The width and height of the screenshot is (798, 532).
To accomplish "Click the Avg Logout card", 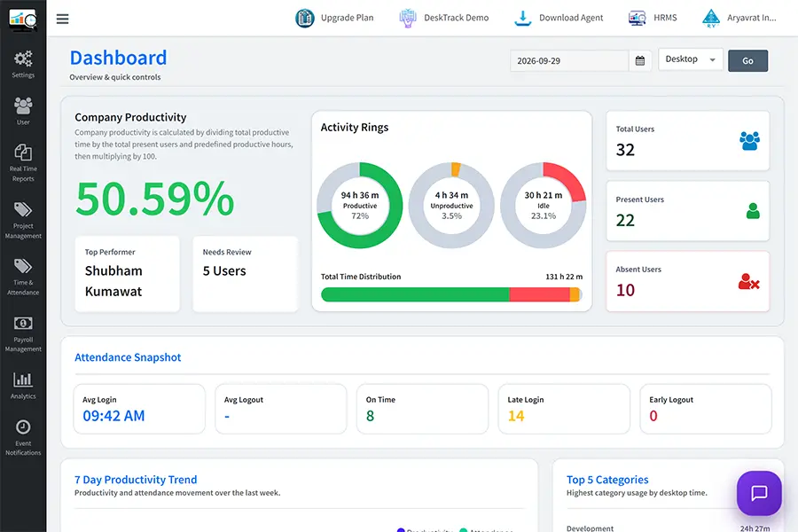I will [281, 409].
